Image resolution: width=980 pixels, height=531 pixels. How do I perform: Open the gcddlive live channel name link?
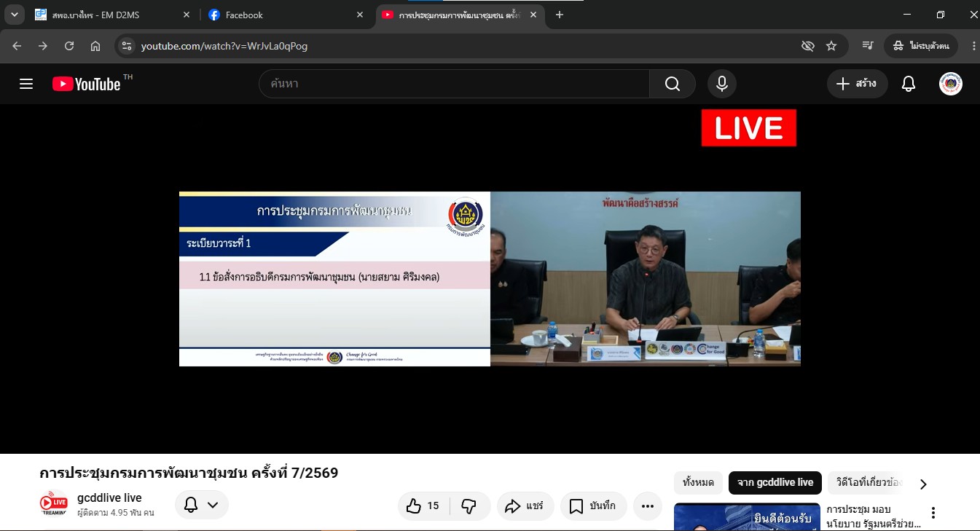pyautogui.click(x=109, y=497)
